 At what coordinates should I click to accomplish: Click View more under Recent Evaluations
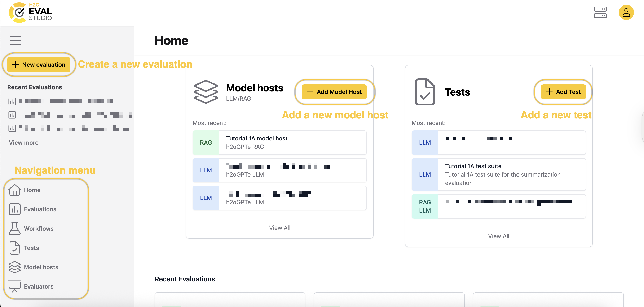point(23,143)
